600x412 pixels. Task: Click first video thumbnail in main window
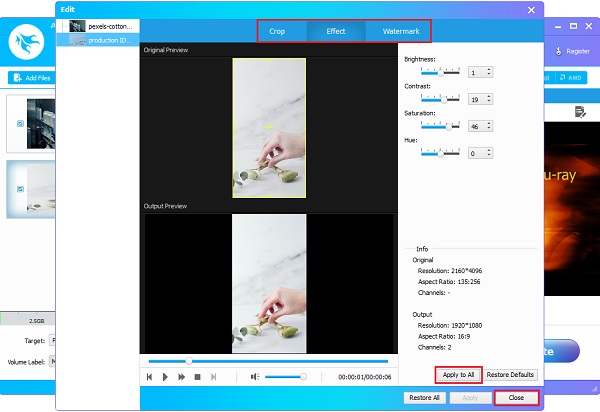tap(41, 124)
